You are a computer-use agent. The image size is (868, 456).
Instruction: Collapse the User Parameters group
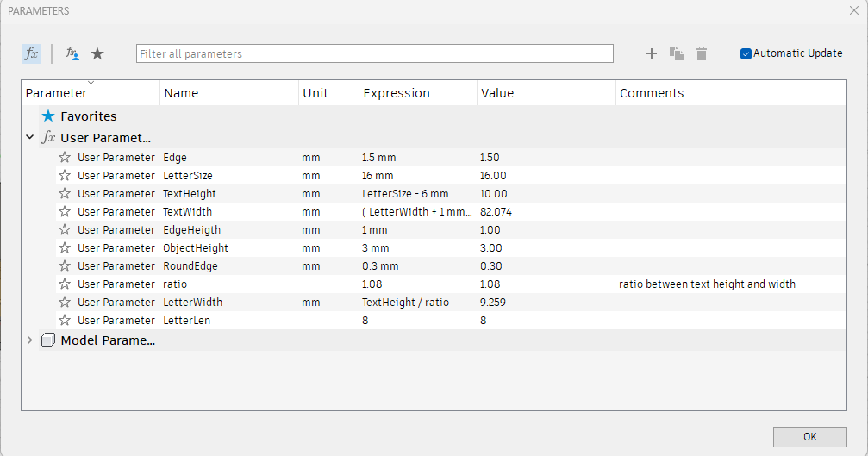[30, 137]
